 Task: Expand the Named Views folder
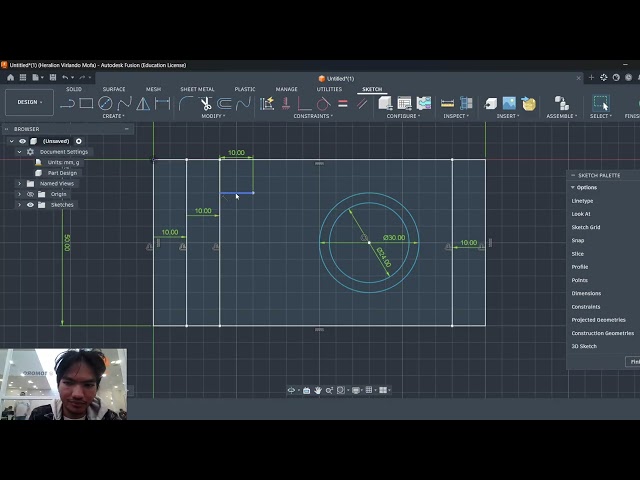19,184
